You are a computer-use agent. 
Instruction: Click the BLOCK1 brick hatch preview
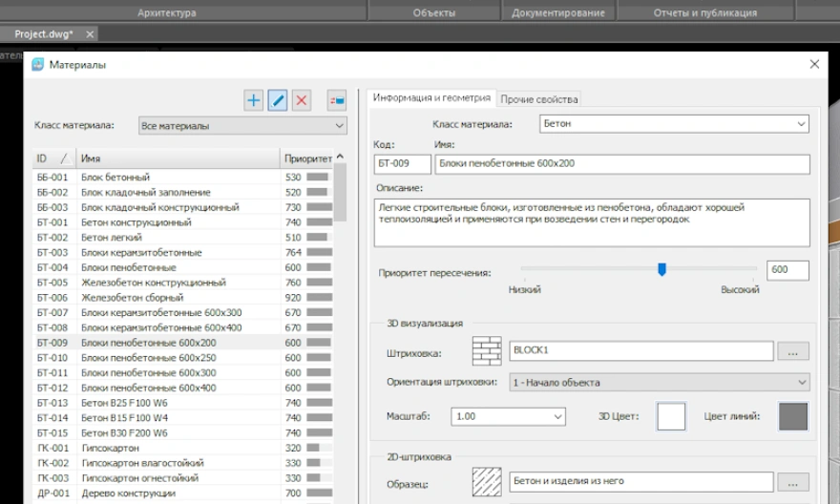487,351
